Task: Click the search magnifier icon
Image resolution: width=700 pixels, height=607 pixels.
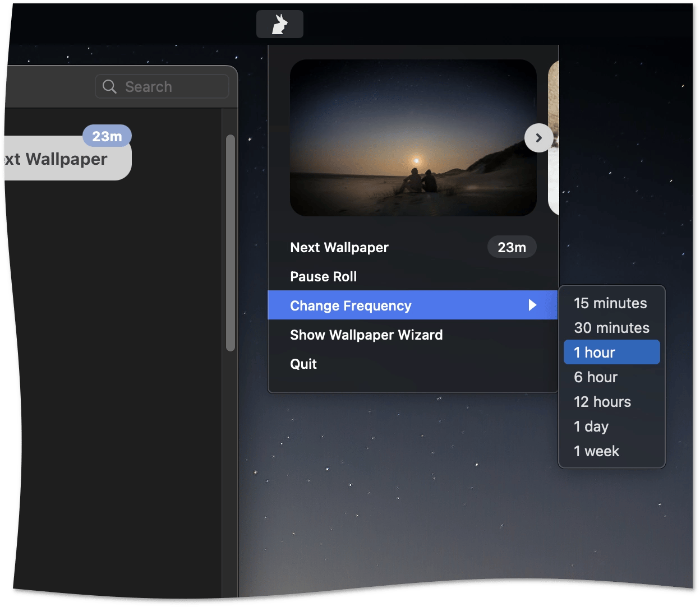Action: (x=110, y=87)
